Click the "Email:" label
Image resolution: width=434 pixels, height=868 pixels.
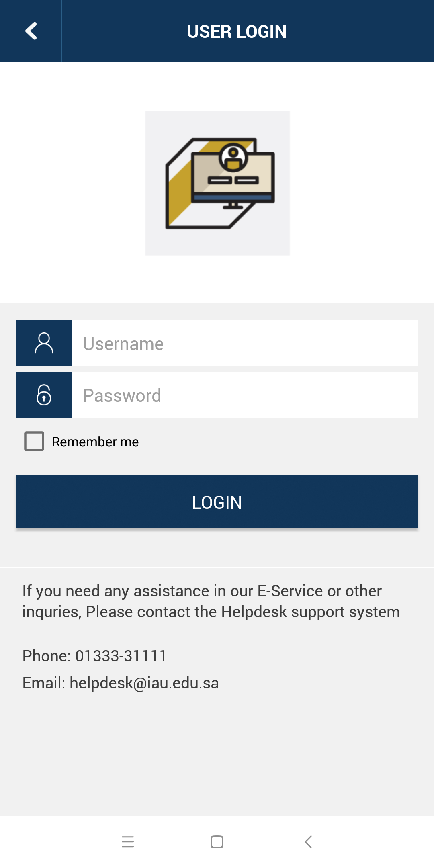point(43,683)
